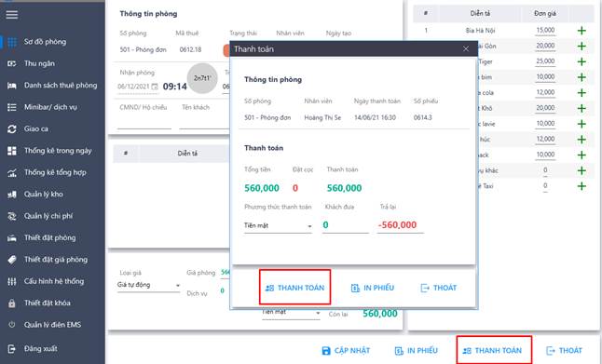The height and width of the screenshot is (364, 602).
Task: Open Thiết đặt khóa
Action: pyautogui.click(x=47, y=303)
